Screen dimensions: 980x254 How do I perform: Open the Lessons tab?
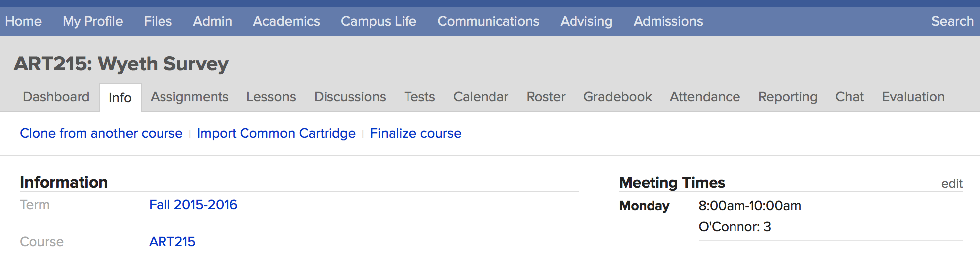(271, 97)
